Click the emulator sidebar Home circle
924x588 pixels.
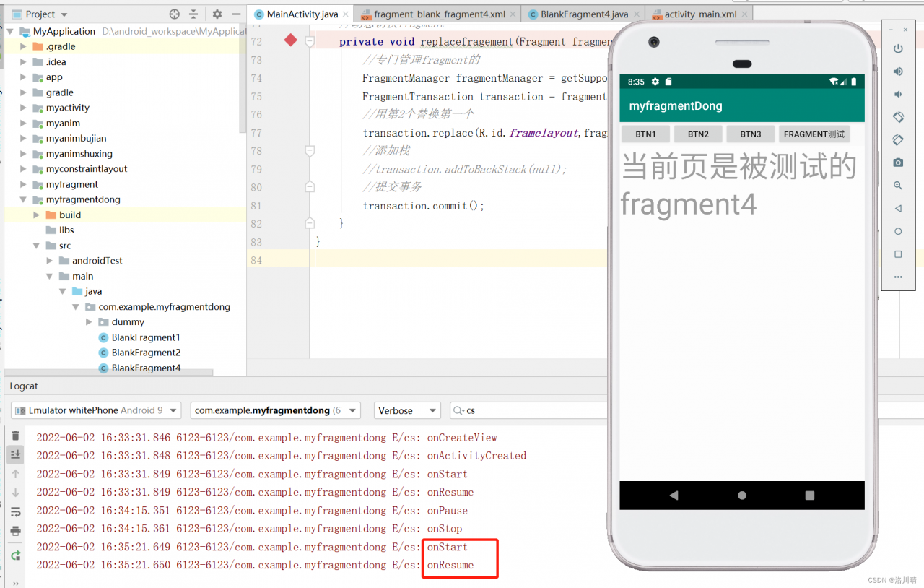898,231
